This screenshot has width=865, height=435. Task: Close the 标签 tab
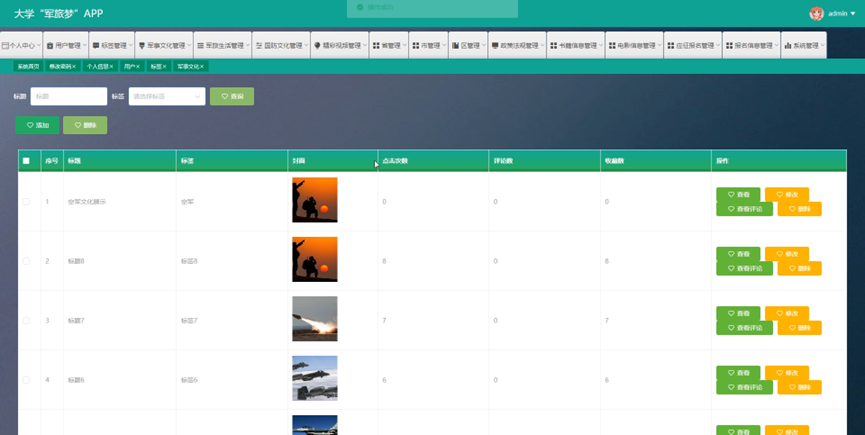164,67
